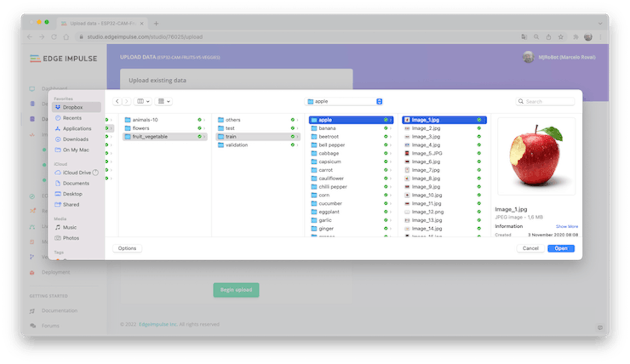
Task: Select the beetroot folder
Action: (x=351, y=137)
